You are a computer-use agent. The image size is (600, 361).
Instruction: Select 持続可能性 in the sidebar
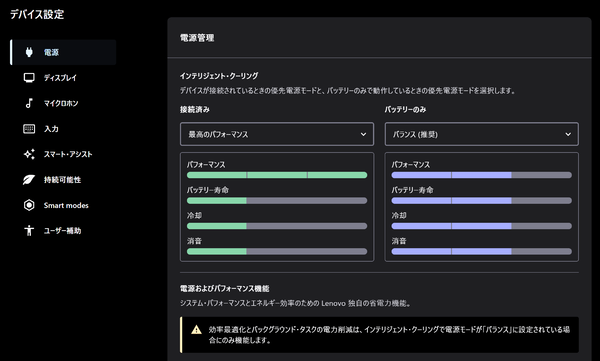(x=63, y=180)
